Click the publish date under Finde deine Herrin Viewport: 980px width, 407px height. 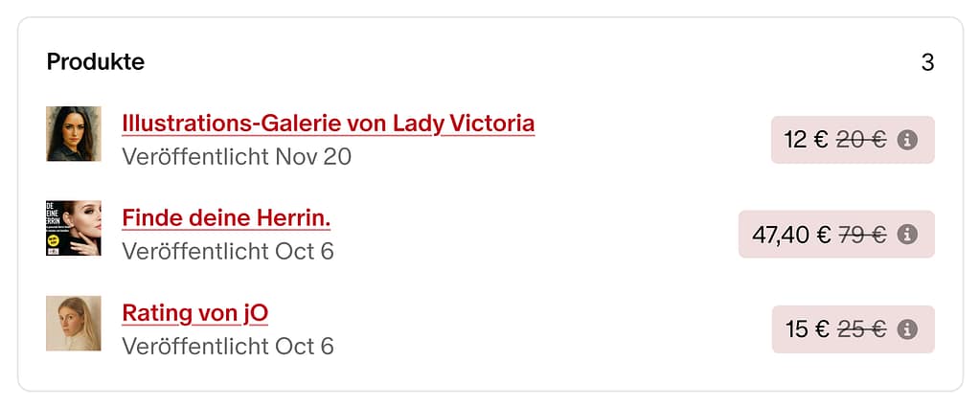pyautogui.click(x=228, y=251)
